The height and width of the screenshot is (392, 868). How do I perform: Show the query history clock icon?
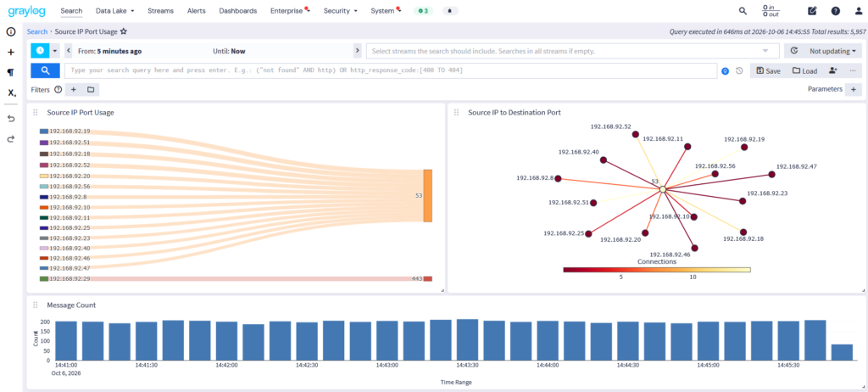coord(739,71)
